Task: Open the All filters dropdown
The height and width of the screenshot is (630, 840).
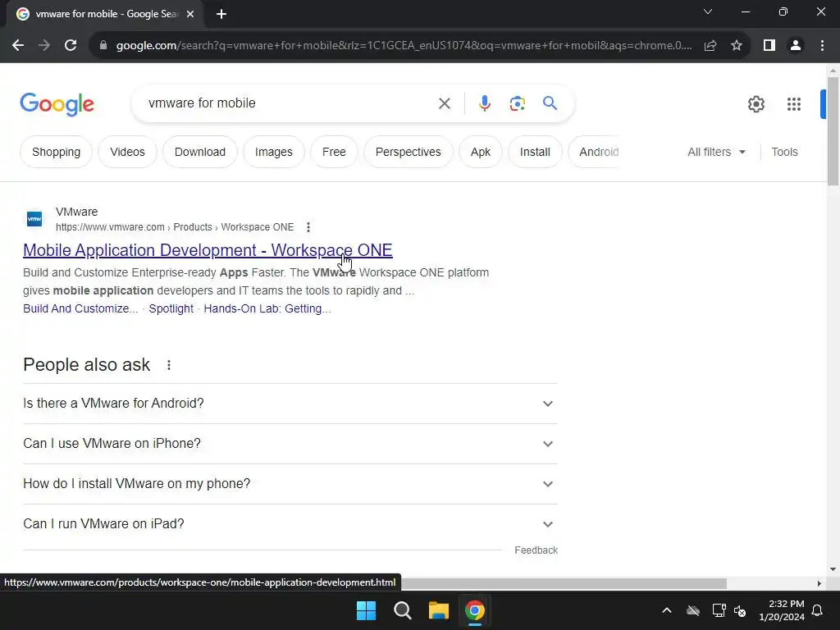Action: tap(716, 152)
